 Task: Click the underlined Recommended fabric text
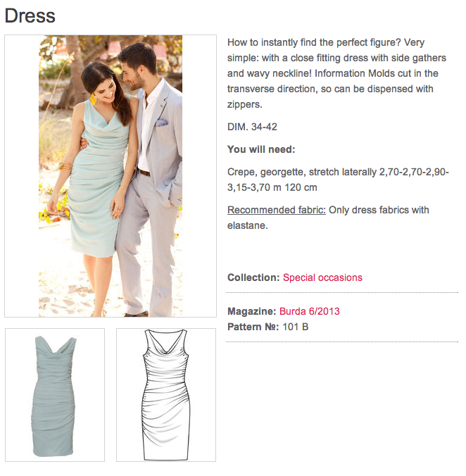[277, 210]
